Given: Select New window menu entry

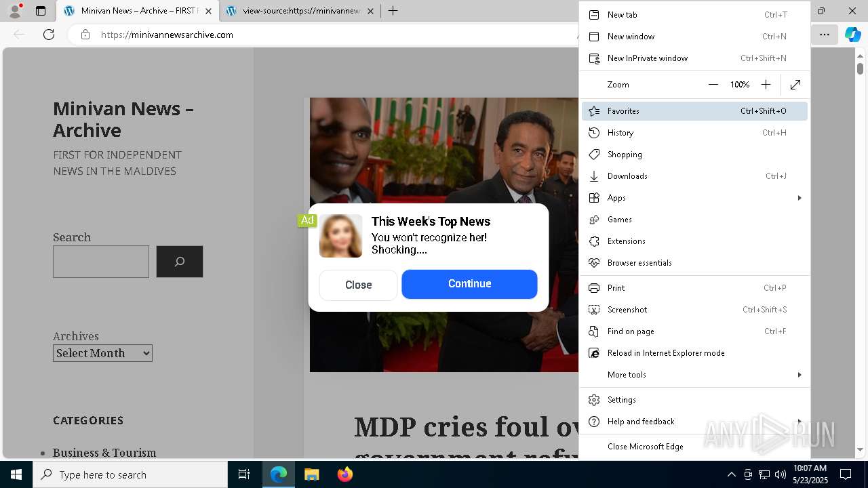Looking at the screenshot, I should 694,37.
